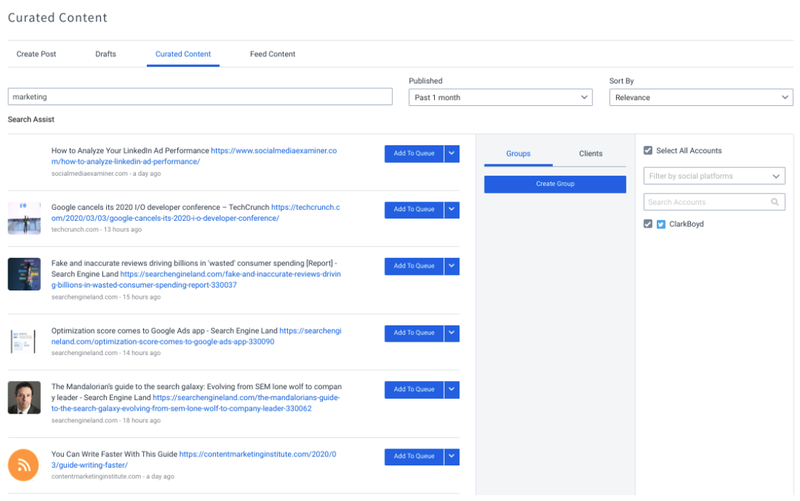800x501 pixels.
Task: Expand queue options for Mandalorian's guide post
Action: 452,390
